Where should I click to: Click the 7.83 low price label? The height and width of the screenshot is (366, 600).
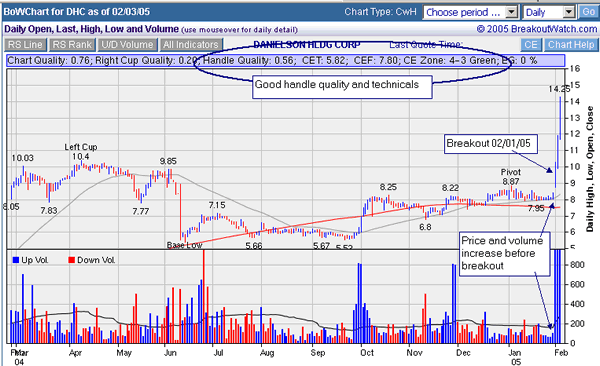[49, 211]
